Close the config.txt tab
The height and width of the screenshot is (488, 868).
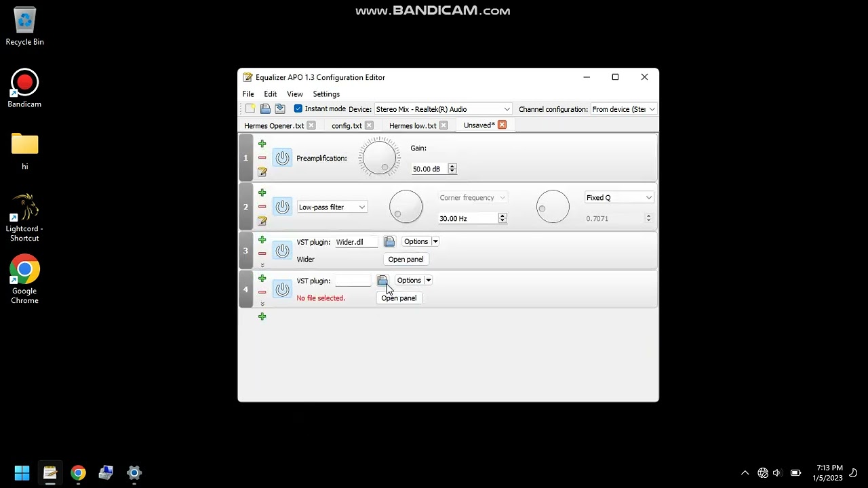coord(369,125)
